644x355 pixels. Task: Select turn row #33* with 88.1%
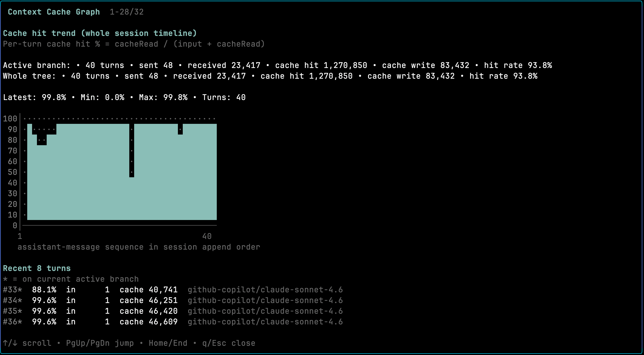tap(173, 289)
